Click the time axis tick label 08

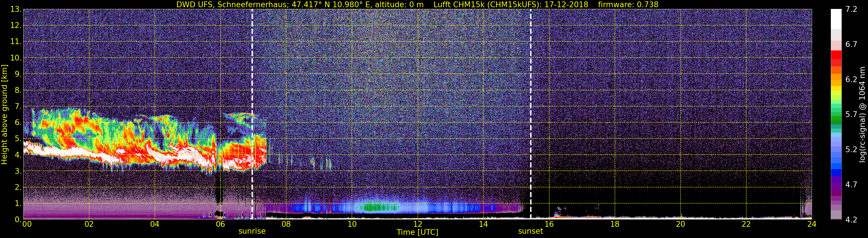pyautogui.click(x=286, y=224)
